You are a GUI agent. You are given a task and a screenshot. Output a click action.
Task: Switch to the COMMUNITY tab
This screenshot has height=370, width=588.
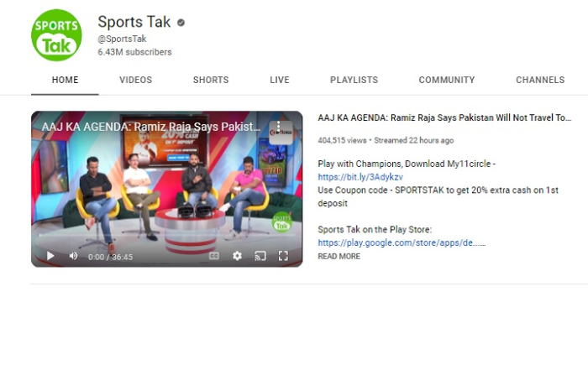447,80
